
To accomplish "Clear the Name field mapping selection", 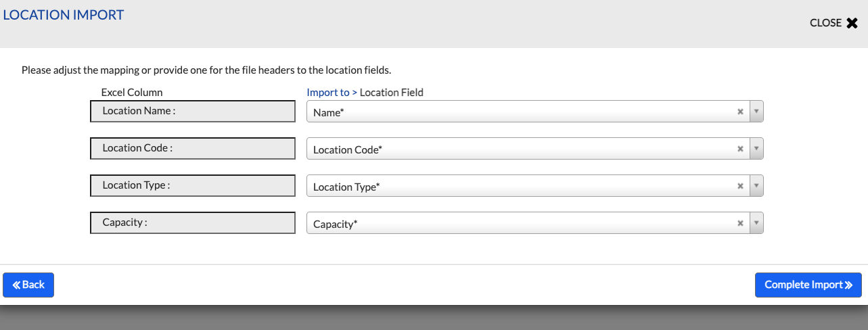I will point(740,112).
